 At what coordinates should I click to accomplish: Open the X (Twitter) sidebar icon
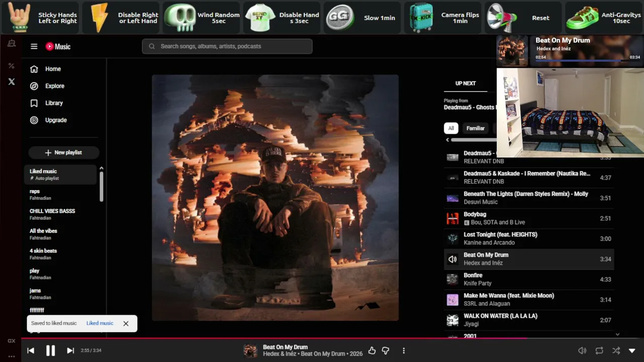pos(12,81)
